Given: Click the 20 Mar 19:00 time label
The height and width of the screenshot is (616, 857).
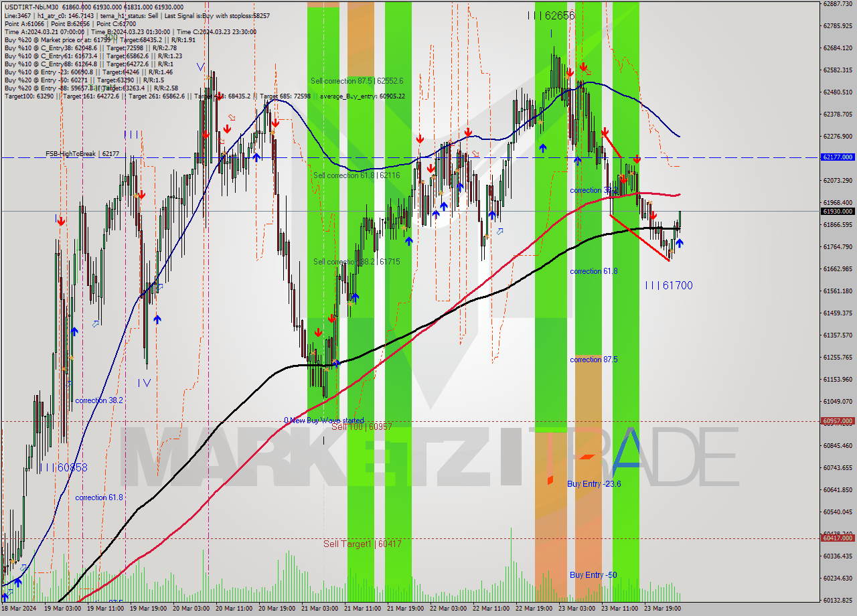Looking at the screenshot, I should (x=277, y=609).
